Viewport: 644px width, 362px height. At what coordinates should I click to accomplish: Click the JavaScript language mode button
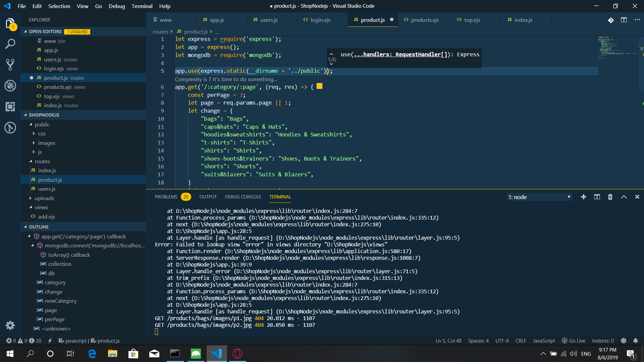544,341
